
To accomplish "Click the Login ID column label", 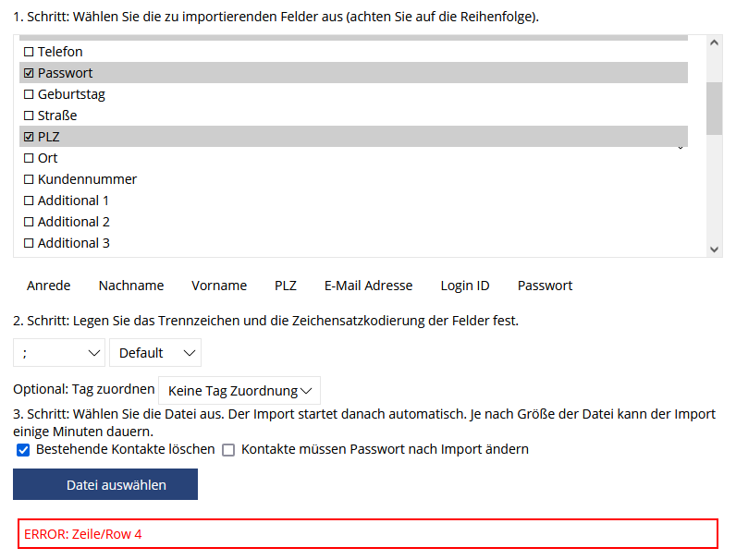I will [x=465, y=286].
